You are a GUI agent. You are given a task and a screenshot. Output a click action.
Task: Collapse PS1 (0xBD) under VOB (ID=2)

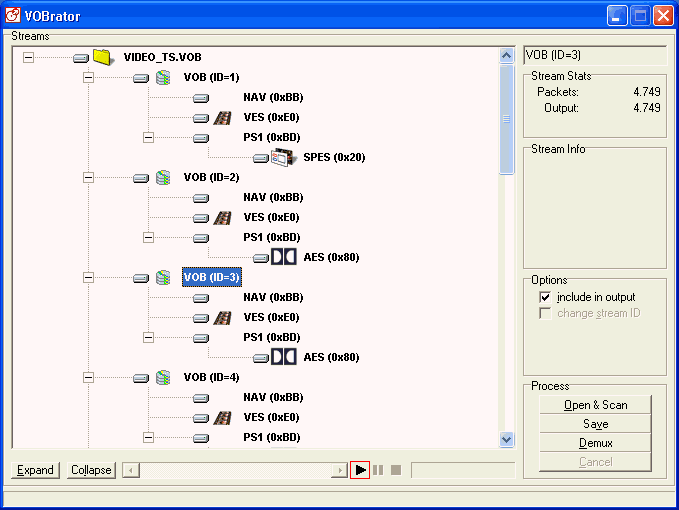(149, 238)
